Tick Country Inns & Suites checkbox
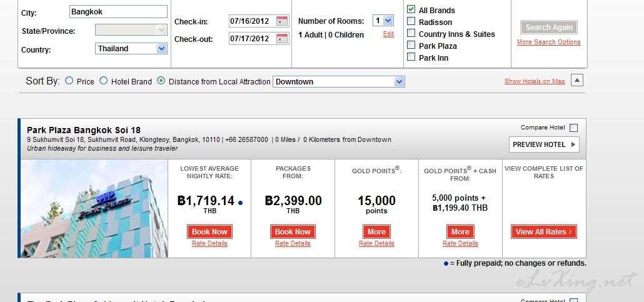Viewport: 644px width, 302px height. 411,33
